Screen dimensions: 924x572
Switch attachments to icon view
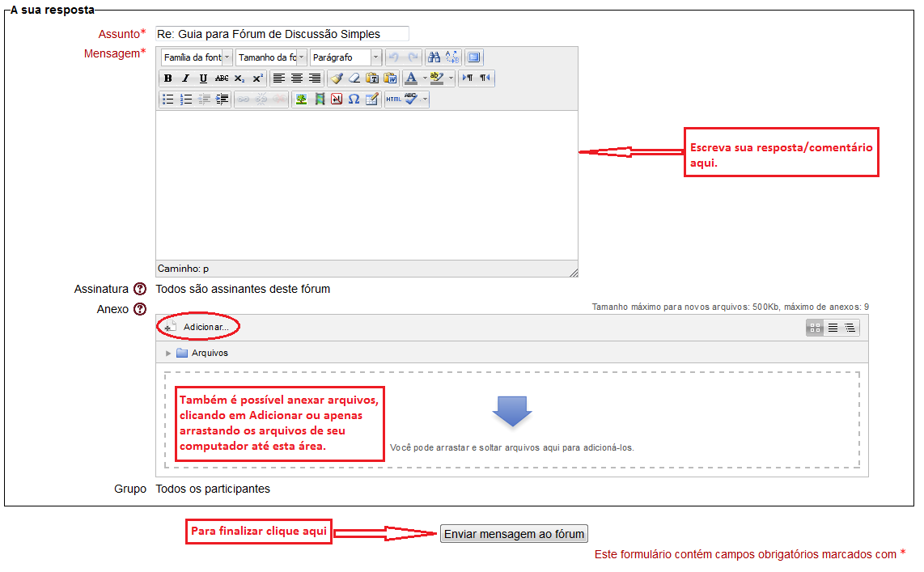click(815, 328)
